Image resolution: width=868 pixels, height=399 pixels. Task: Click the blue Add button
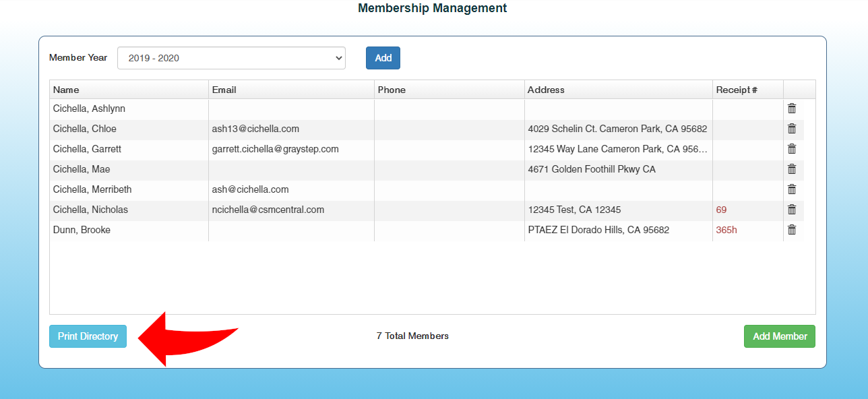pos(383,58)
